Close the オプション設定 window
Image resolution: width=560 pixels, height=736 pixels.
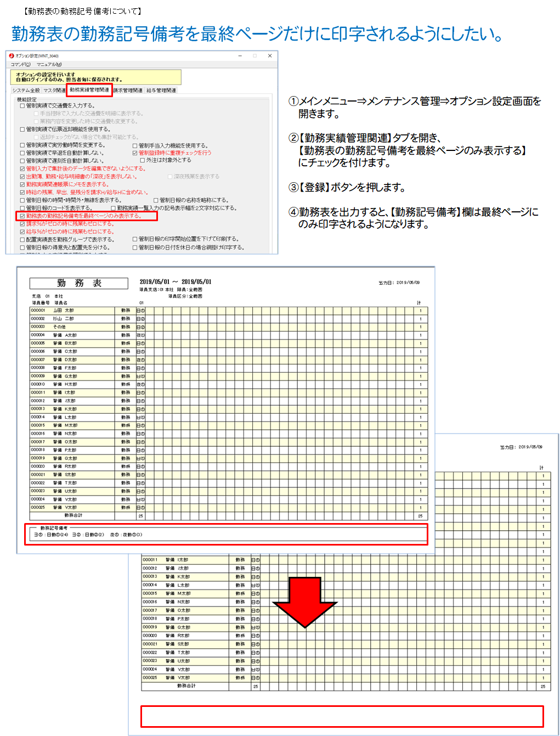tap(270, 56)
